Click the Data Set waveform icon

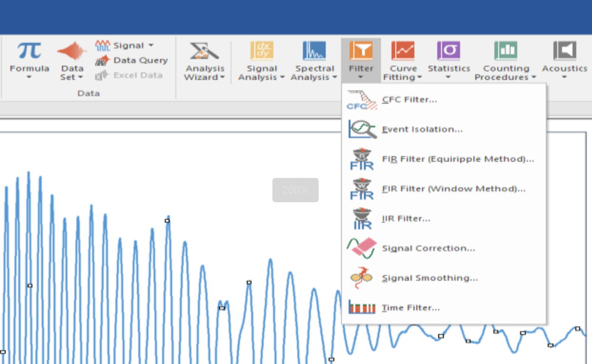(72, 51)
